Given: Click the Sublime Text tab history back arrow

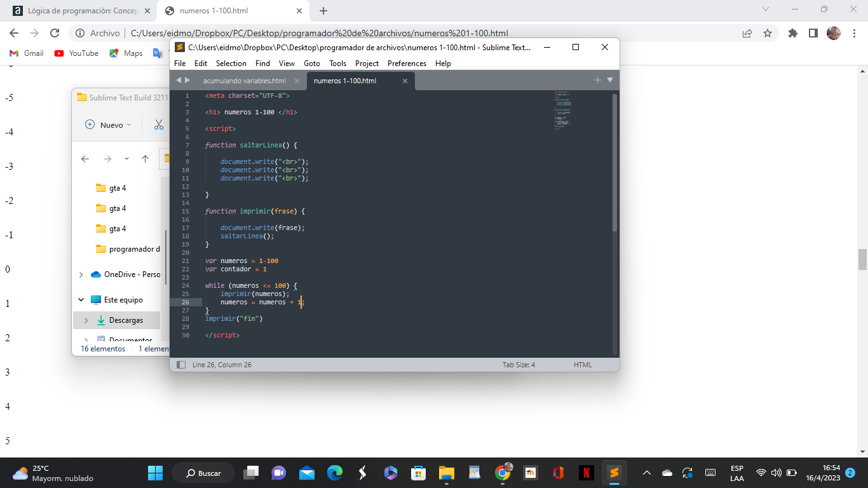Looking at the screenshot, I should [179, 80].
